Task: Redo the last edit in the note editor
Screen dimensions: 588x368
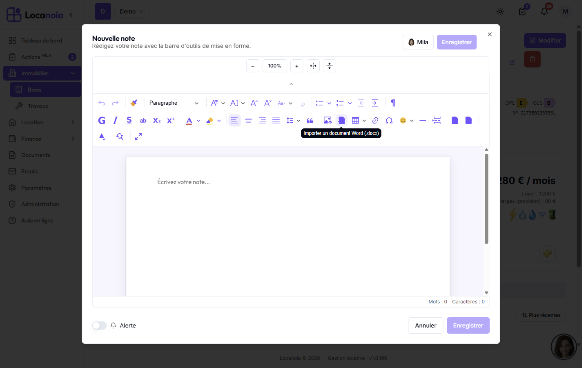Action: (116, 103)
